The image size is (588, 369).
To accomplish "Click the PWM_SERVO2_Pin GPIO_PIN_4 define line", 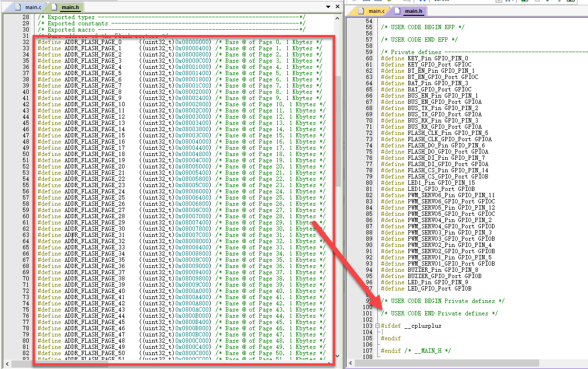I will pos(436,245).
